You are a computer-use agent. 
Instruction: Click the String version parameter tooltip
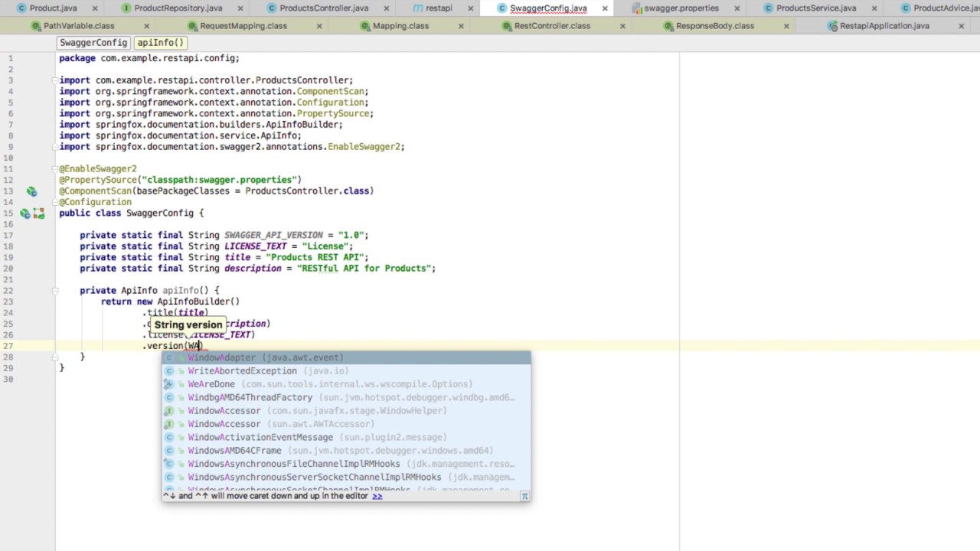[x=188, y=324]
